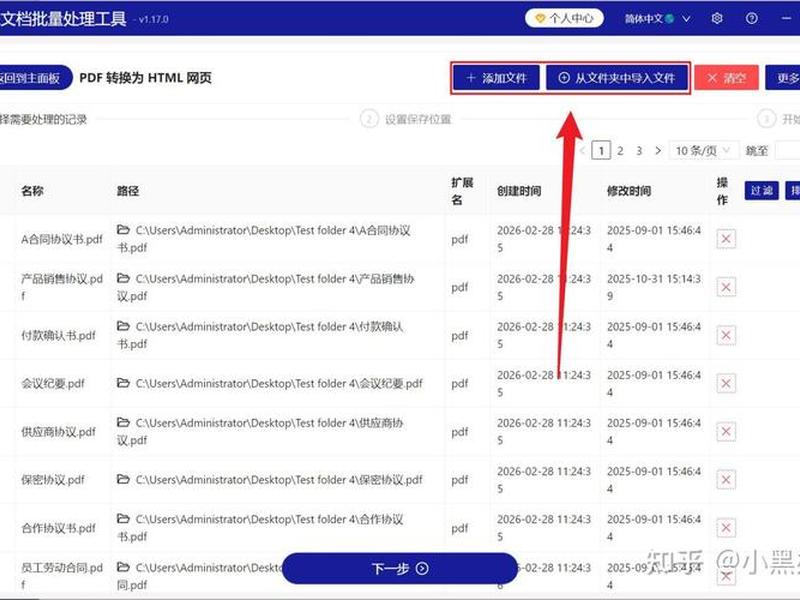Select file name 保密协议.pdf
800x600 pixels.
[53, 480]
